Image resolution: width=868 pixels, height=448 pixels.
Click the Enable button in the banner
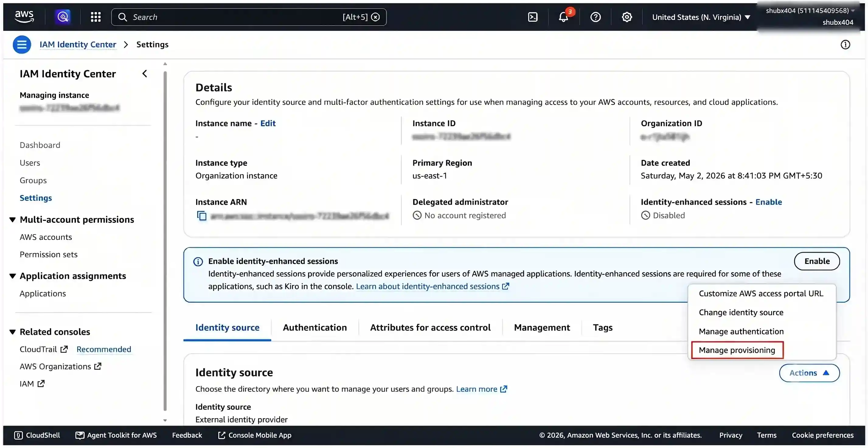click(x=817, y=261)
